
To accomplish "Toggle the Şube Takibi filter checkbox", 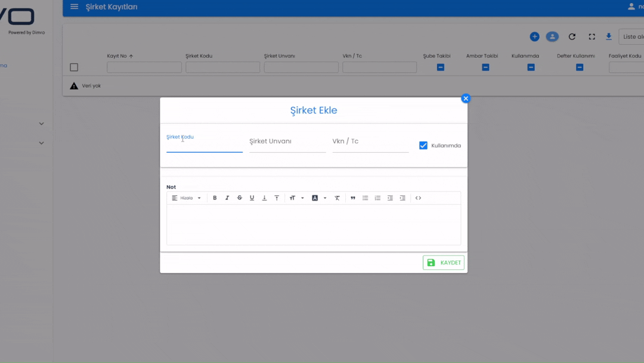I will (441, 67).
